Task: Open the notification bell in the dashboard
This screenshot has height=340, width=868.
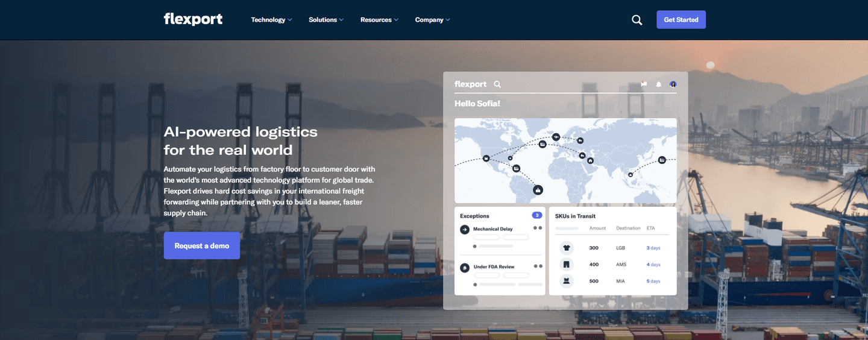Action: pyautogui.click(x=659, y=84)
